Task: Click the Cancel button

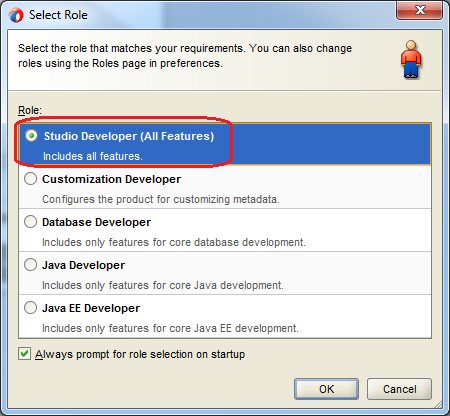Action: coord(399,389)
